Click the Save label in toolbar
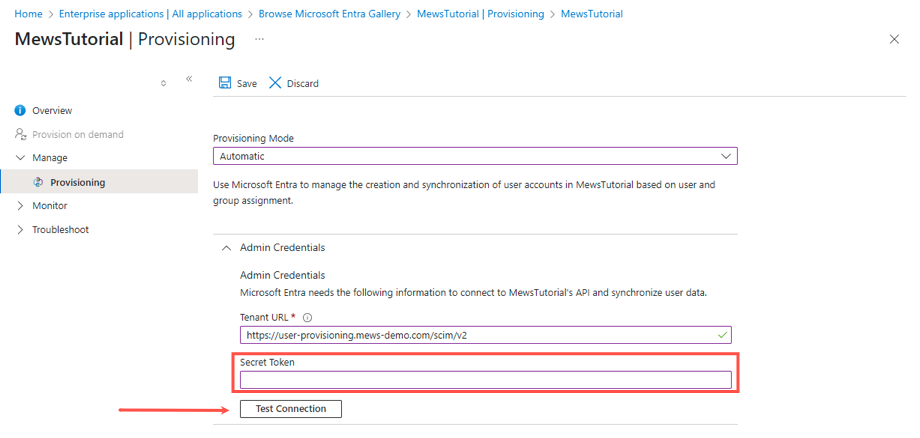Viewport: 920px width, 438px height. pyautogui.click(x=247, y=83)
